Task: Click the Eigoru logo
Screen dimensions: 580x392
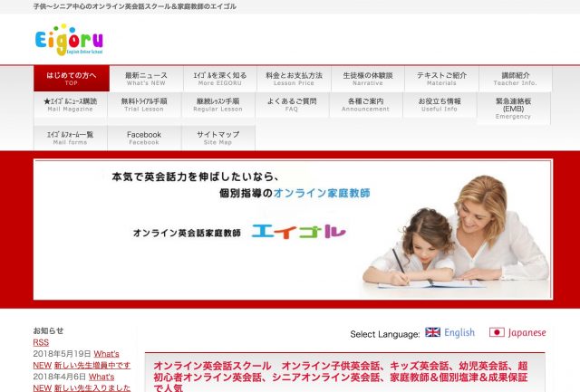Action: pos(69,40)
